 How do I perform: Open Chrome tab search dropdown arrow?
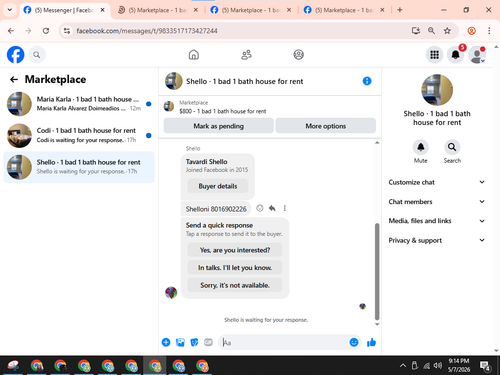pyautogui.click(x=10, y=10)
